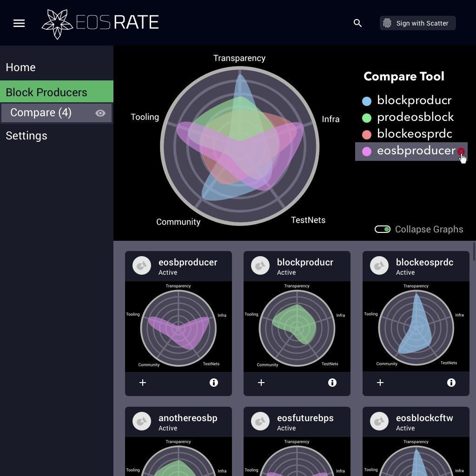Image resolution: width=476 pixels, height=476 pixels.
Task: Click Tooling label on main chart
Action: [x=145, y=117]
